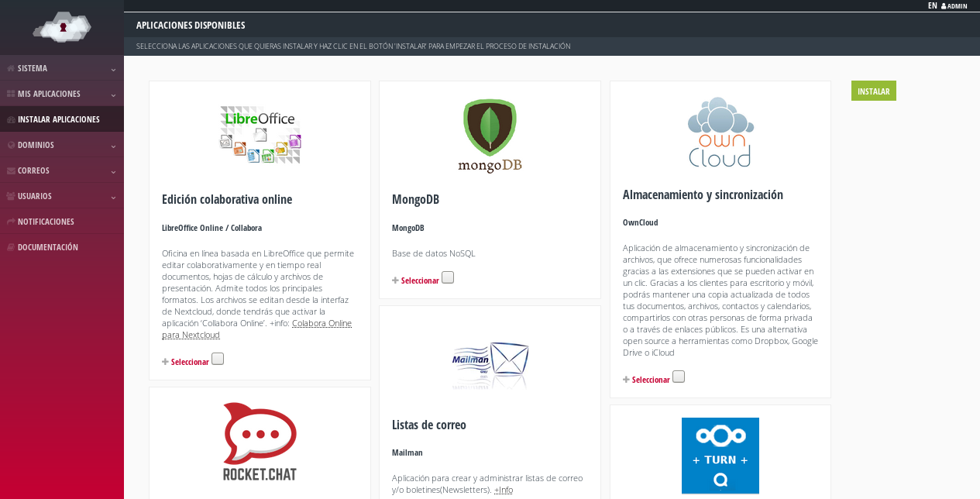Check the MongoDB select checkbox

coord(448,277)
